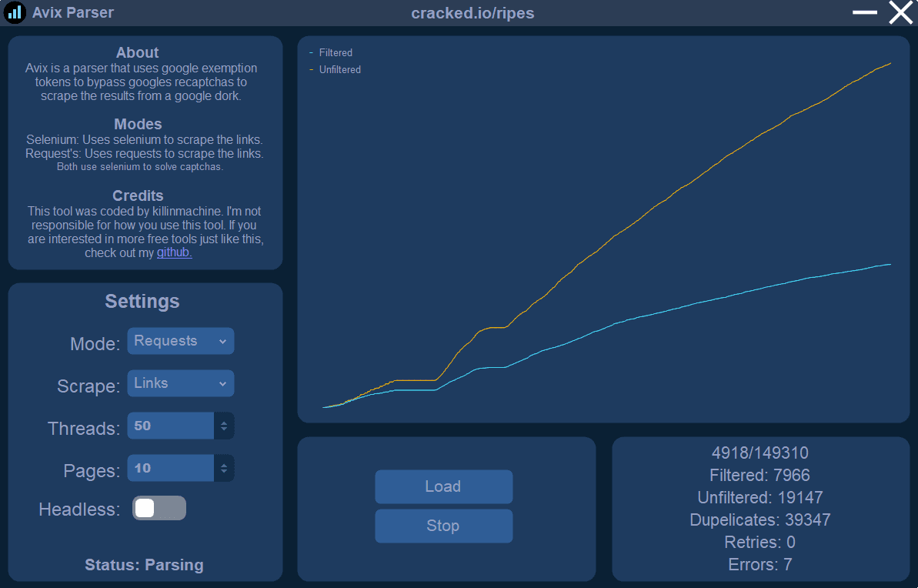Click the blue Filtered graph line

(x=703, y=302)
